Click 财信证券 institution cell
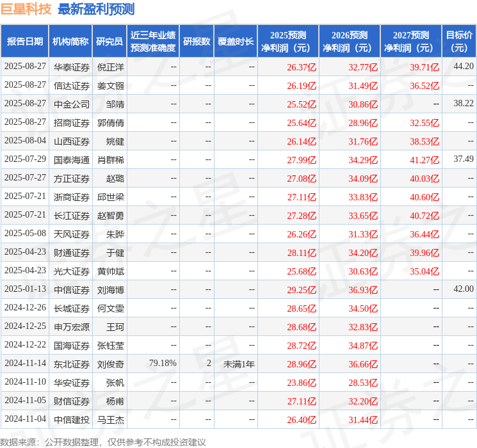This screenshot has height=448, width=477. [x=72, y=401]
